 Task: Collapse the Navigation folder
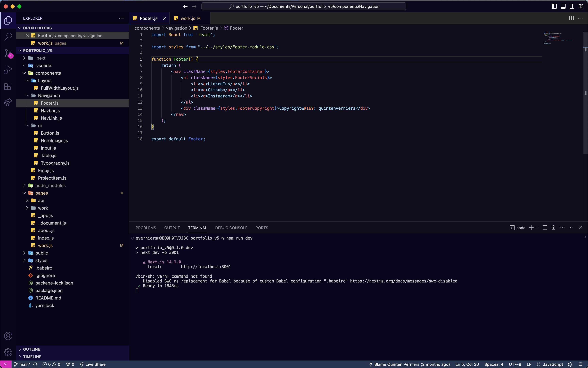[73, 95]
